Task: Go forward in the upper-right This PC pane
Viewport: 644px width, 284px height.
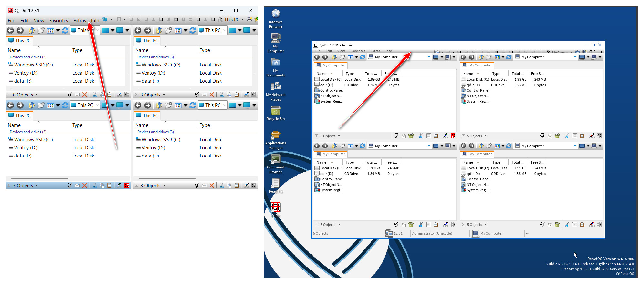Action: (148, 30)
